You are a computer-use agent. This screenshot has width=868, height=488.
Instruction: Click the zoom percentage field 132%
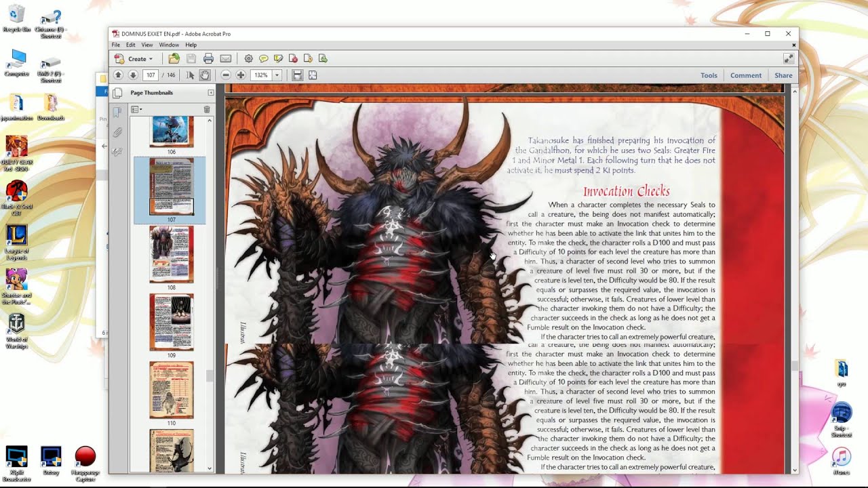[261, 75]
